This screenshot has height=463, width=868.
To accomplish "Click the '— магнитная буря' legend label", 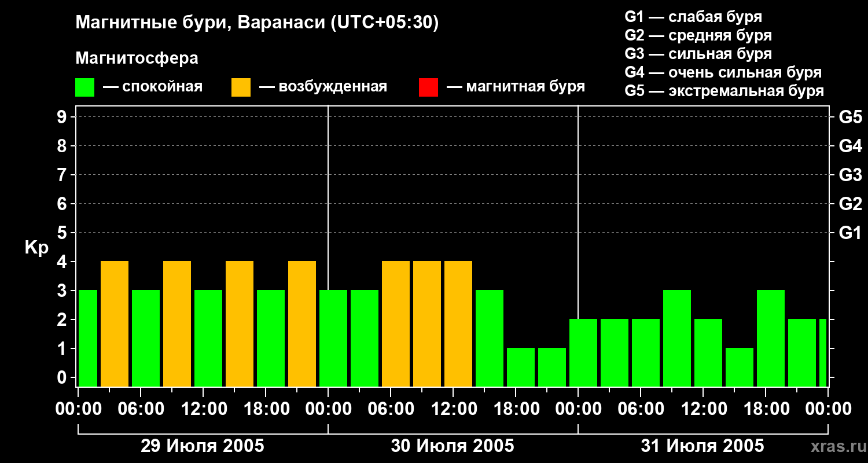I will pyautogui.click(x=516, y=87).
